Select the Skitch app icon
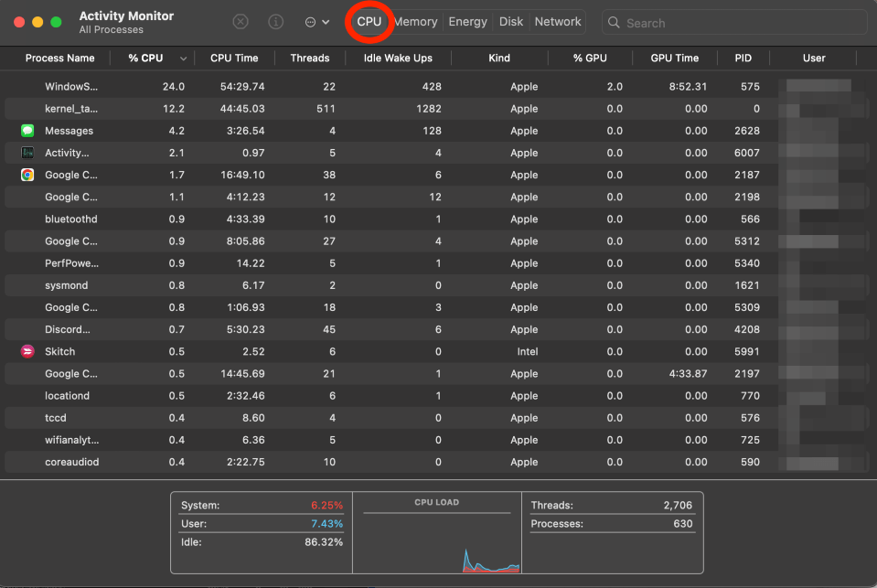 (x=27, y=351)
